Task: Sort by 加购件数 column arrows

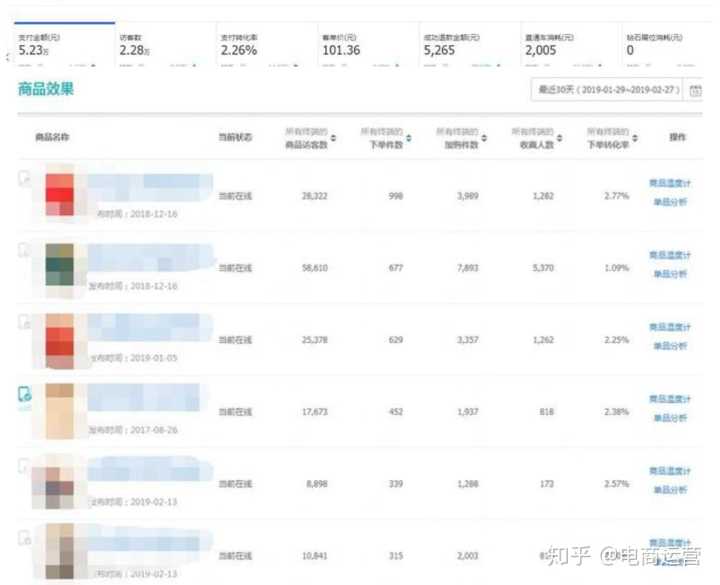Action: [485, 137]
